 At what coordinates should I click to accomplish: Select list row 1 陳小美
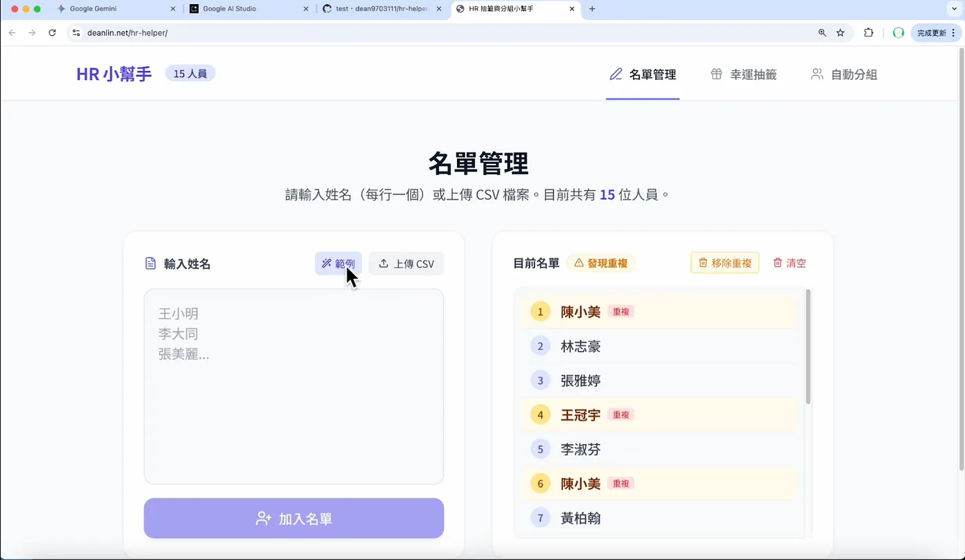[x=660, y=312]
